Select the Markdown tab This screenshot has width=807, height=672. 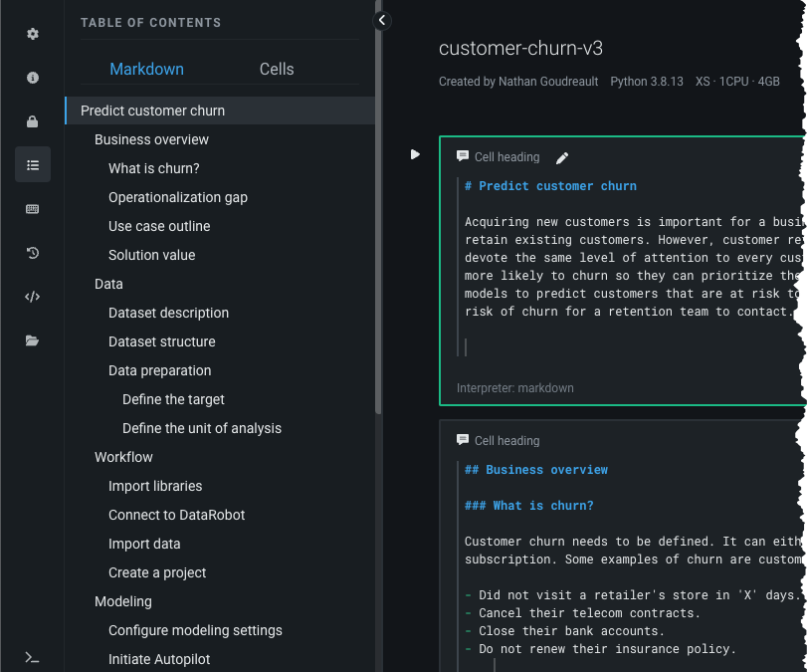click(146, 69)
